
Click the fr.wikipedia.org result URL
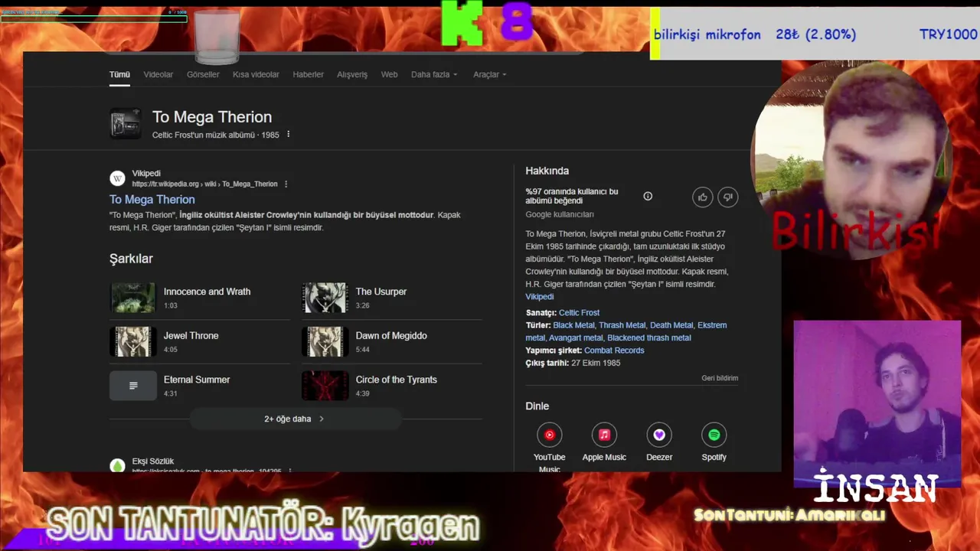point(204,184)
